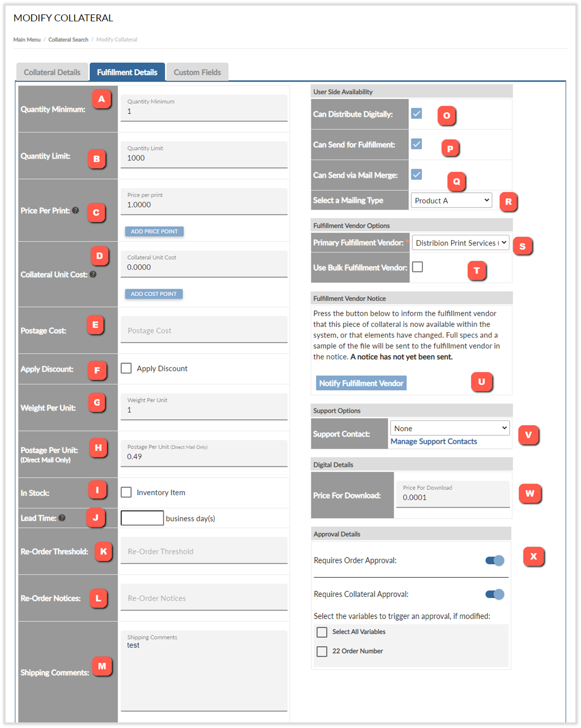Click the Quantity Minimum field

point(204,108)
